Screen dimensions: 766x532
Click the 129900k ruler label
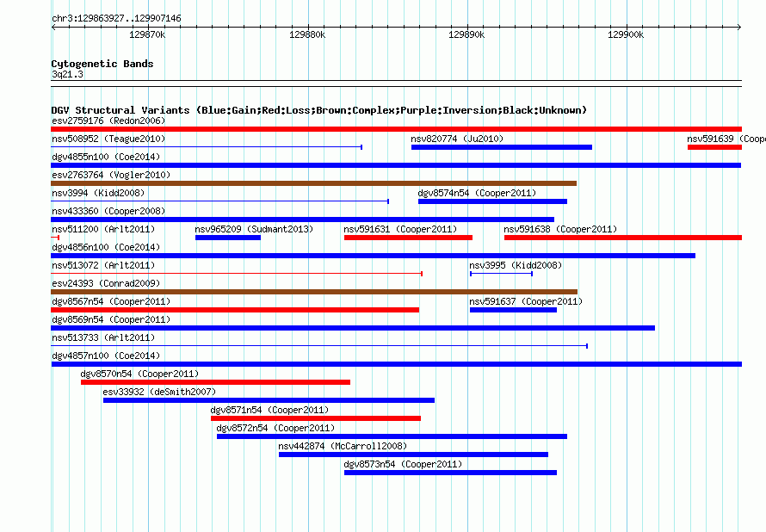pyautogui.click(x=626, y=35)
